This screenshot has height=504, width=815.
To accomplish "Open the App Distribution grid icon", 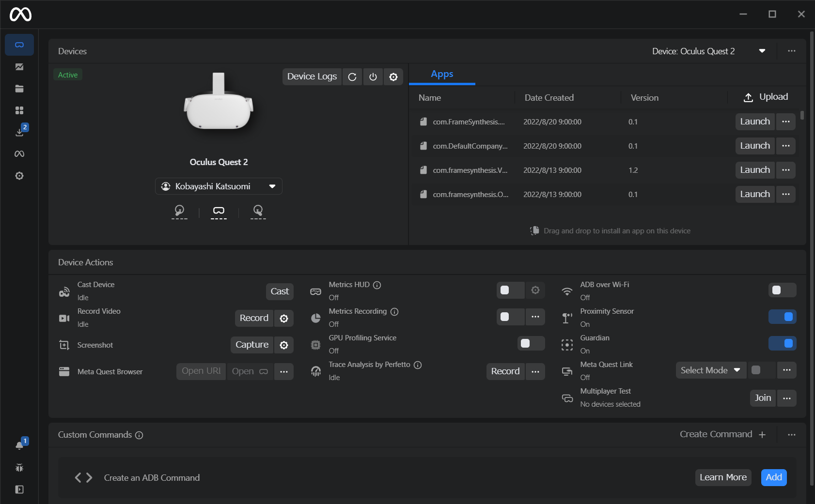I will pos(19,110).
